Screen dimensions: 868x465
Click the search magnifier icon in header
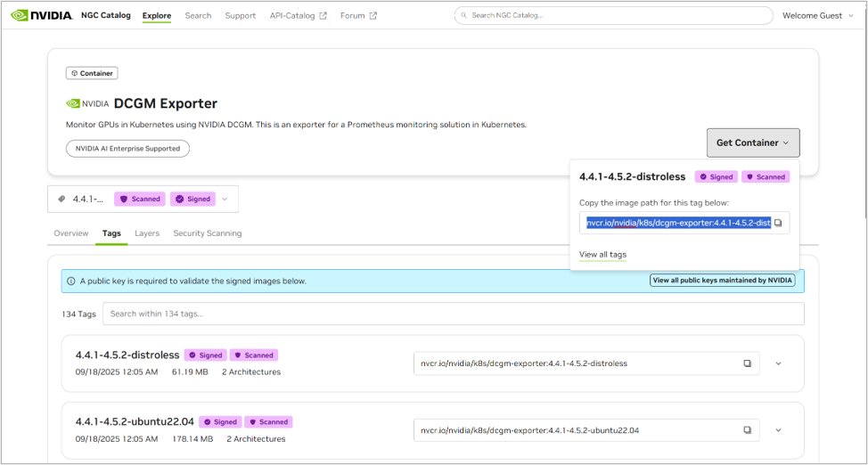[463, 15]
